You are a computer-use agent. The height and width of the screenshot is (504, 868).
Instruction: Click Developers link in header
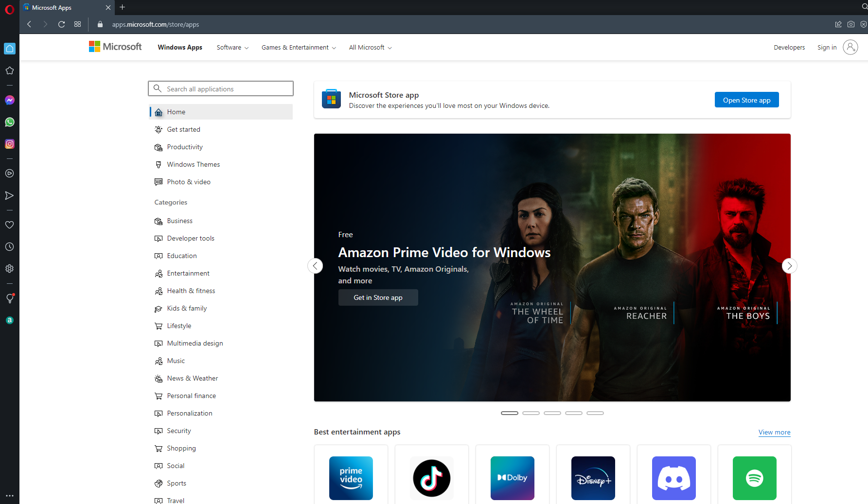(x=789, y=48)
